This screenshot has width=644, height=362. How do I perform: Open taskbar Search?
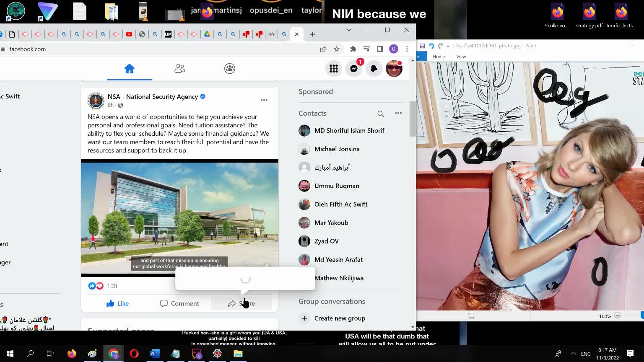[x=30, y=354]
